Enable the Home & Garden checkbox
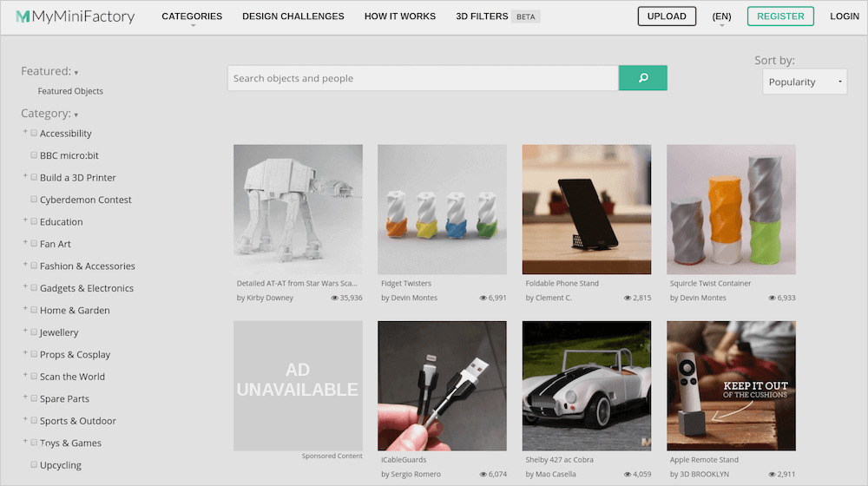The width and height of the screenshot is (868, 486). click(34, 310)
